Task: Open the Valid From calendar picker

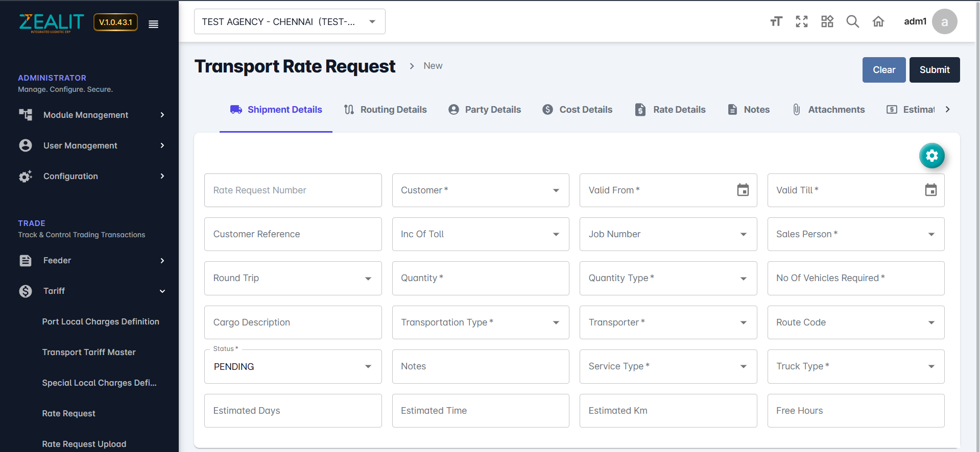Action: pyautogui.click(x=743, y=190)
